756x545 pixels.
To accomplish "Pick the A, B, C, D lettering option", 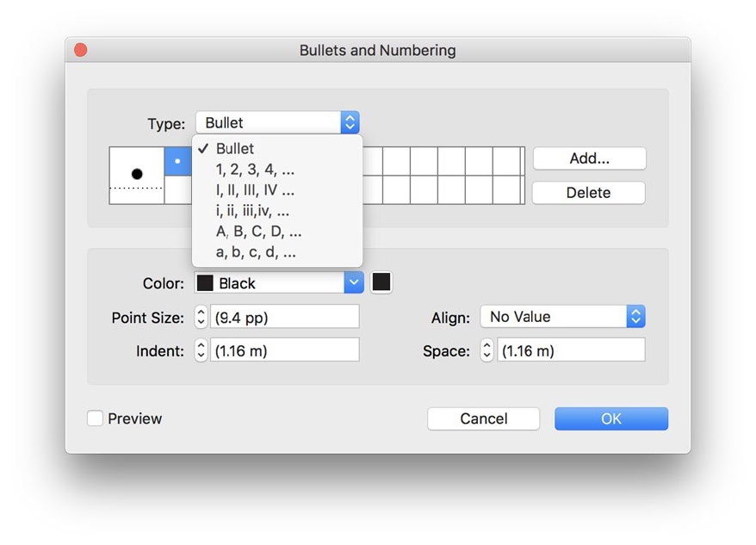I will tap(258, 232).
